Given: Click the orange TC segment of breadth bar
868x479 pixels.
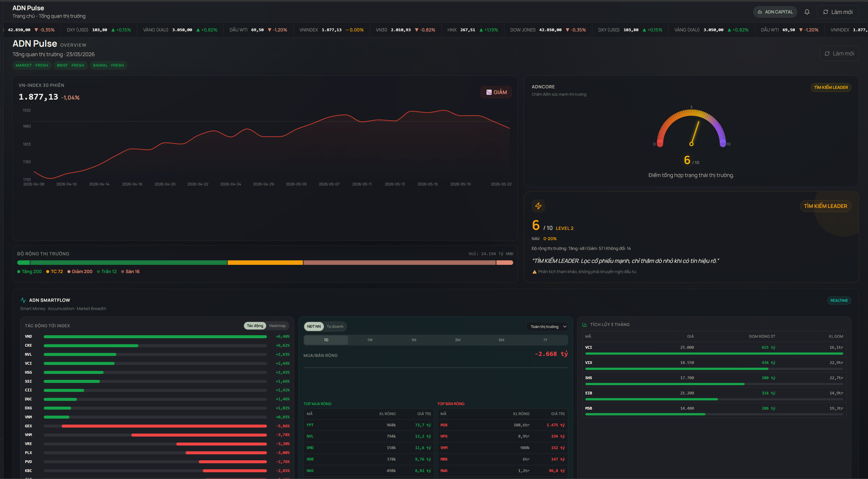Looking at the screenshot, I should click(265, 262).
